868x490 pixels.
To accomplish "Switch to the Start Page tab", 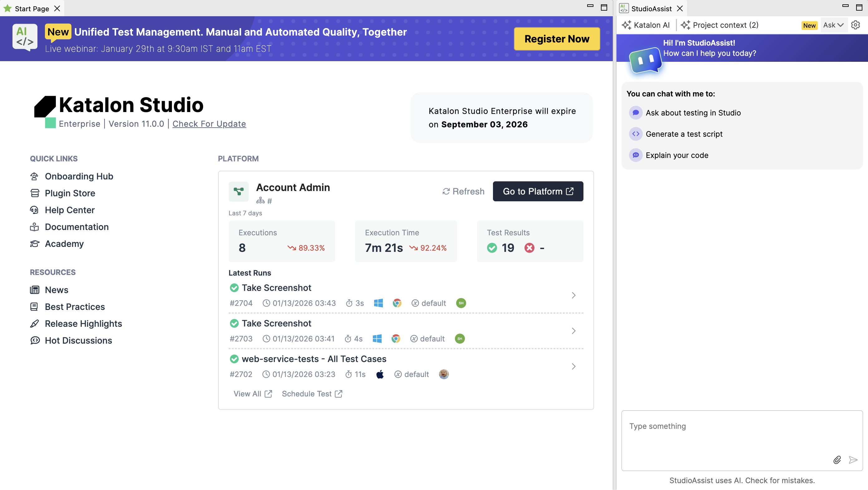I will point(32,8).
